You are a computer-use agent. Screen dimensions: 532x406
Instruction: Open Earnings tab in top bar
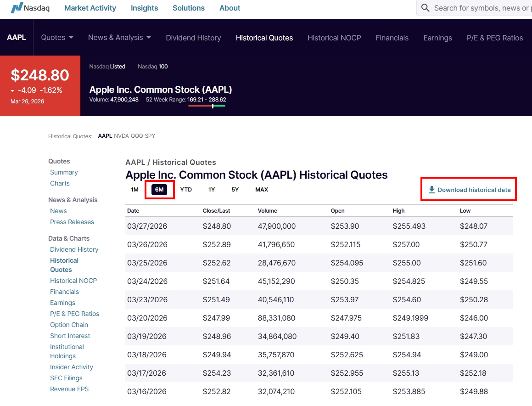tap(438, 38)
